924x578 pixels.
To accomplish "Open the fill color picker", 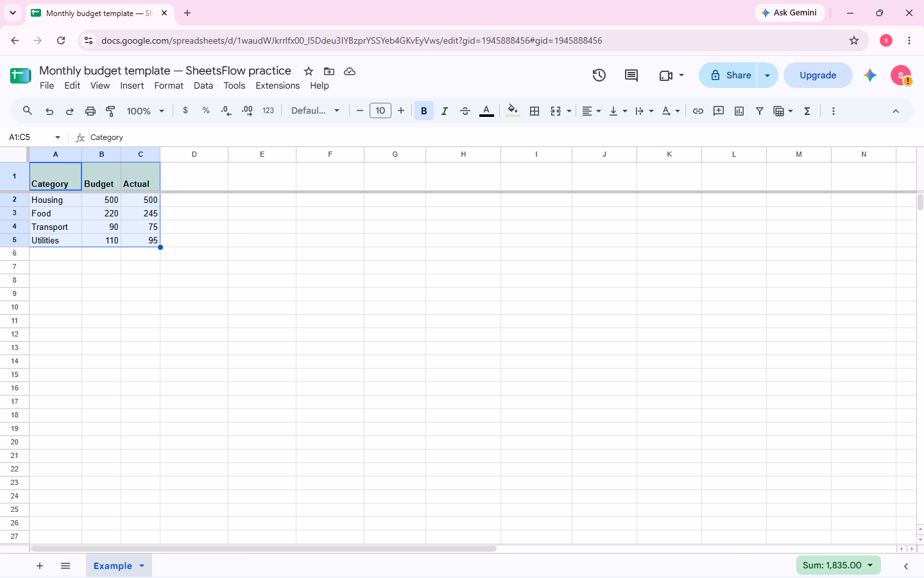I will [x=513, y=111].
